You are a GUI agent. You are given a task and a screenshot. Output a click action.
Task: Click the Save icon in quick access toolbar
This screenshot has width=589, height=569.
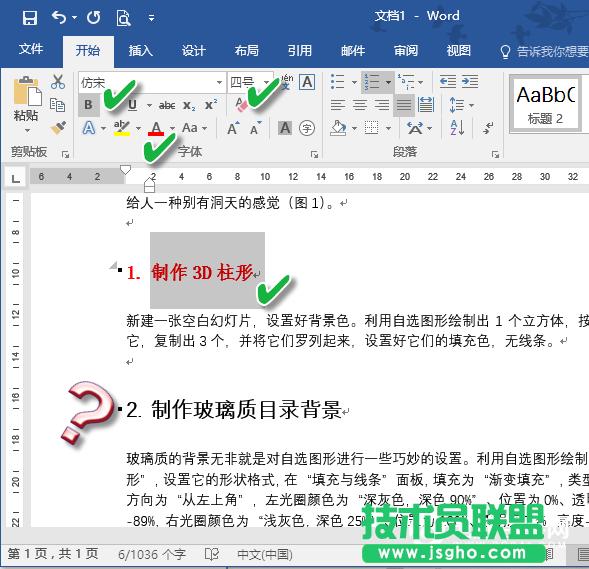click(30, 18)
